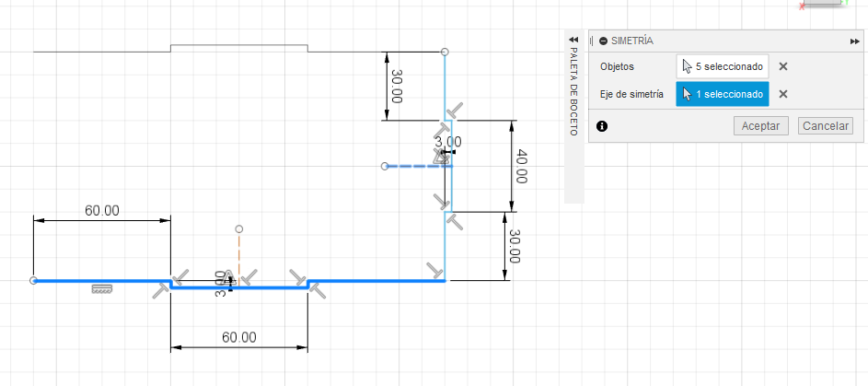
Task: Click the 30.00 dimension below the 40.00 one
Action: (515, 246)
